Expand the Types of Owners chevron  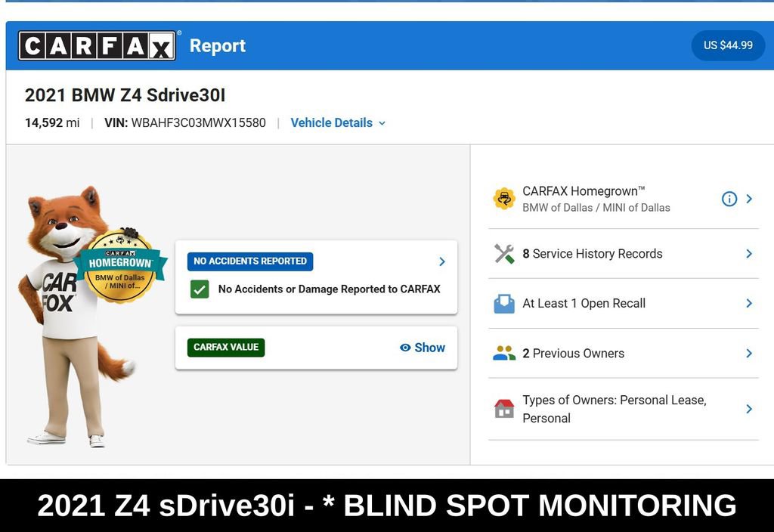tap(749, 409)
